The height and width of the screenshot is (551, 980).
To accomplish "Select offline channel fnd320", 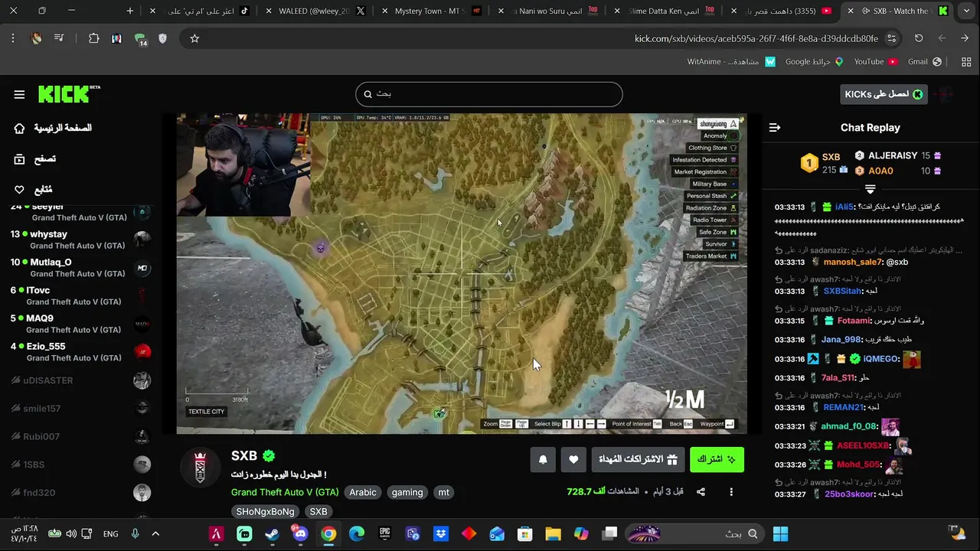I will pos(80,493).
